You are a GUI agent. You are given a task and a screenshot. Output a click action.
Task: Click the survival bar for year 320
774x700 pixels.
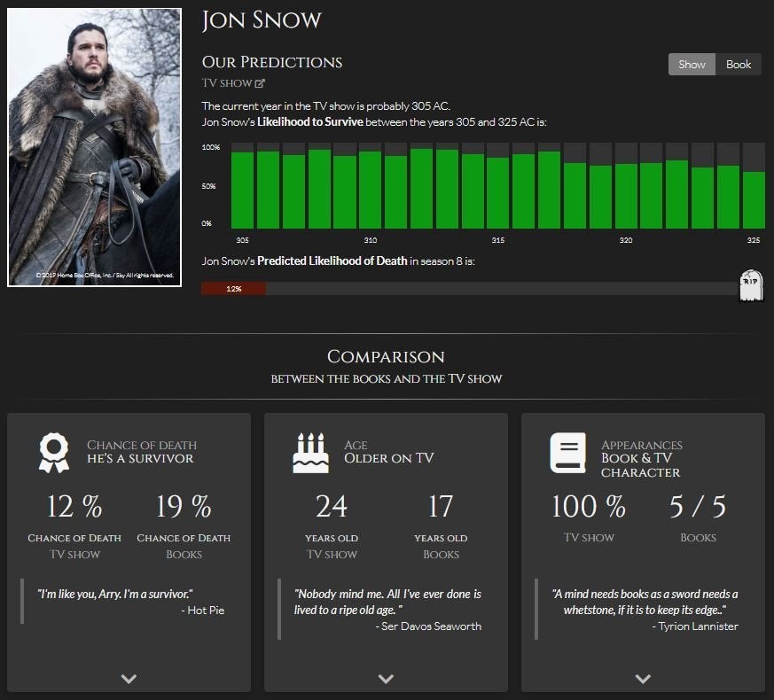[626, 196]
